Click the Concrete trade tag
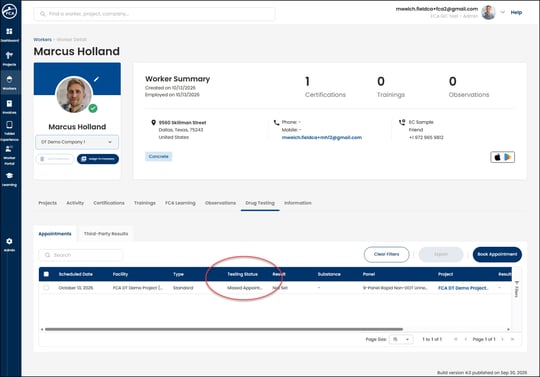The height and width of the screenshot is (377, 540). (x=158, y=156)
